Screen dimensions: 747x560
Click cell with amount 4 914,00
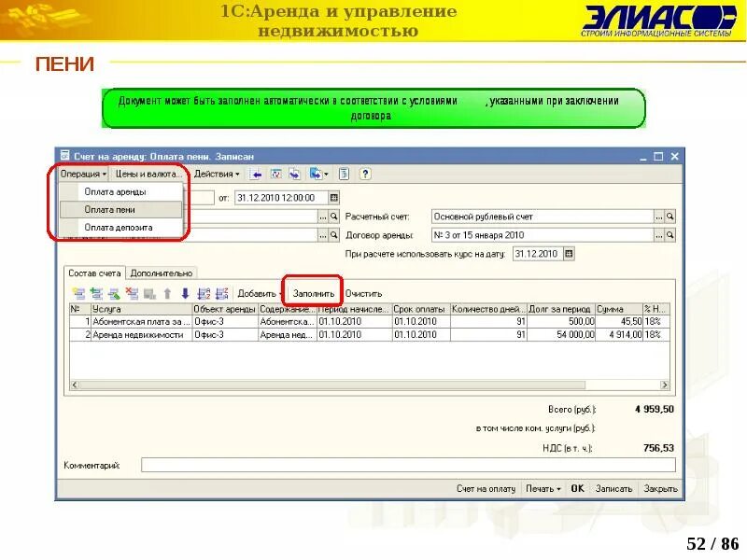click(x=619, y=335)
